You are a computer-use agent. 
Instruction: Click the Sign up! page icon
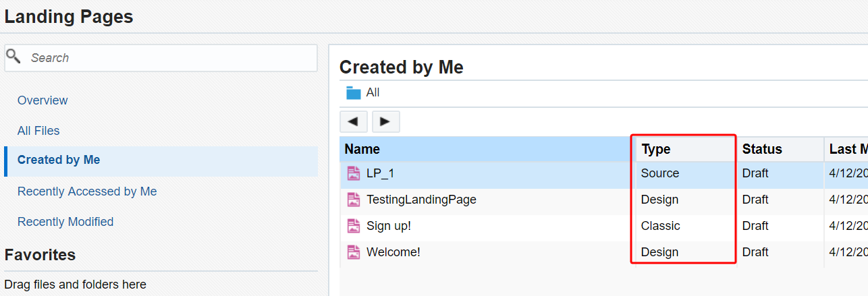tap(354, 226)
